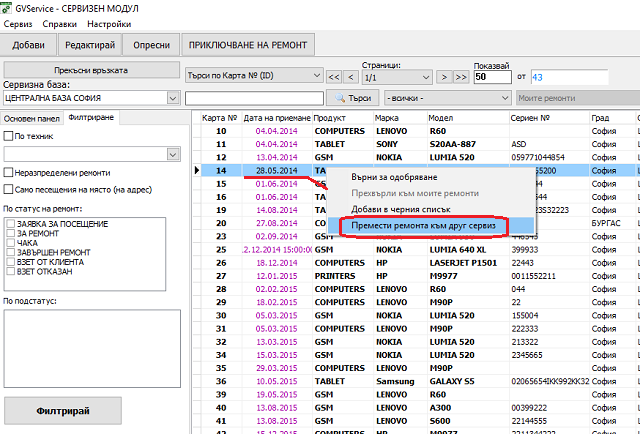Viewport: 640px width, 434px height.
Task: Check ЧАКА status
Action: [x=11, y=243]
